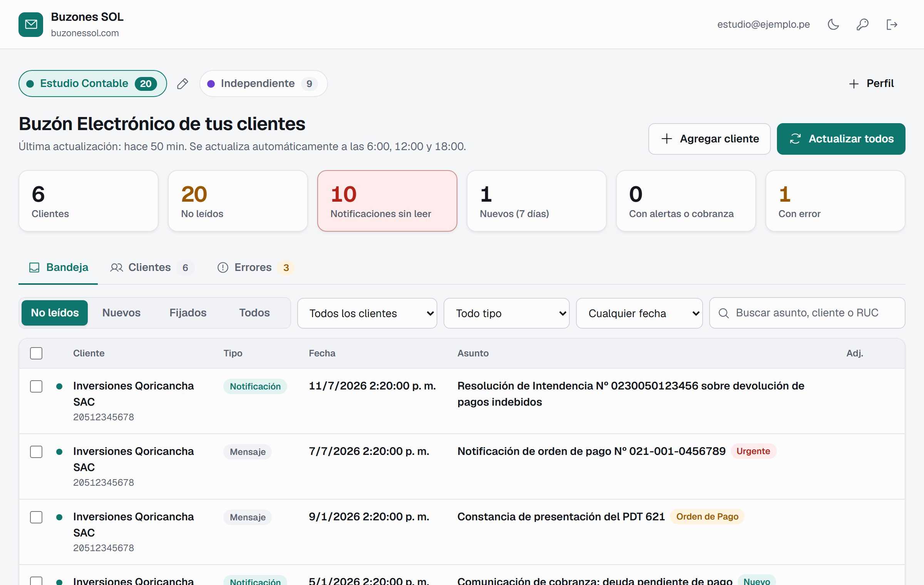This screenshot has width=924, height=585.
Task: Switch to the Clientes tab
Action: 152,267
